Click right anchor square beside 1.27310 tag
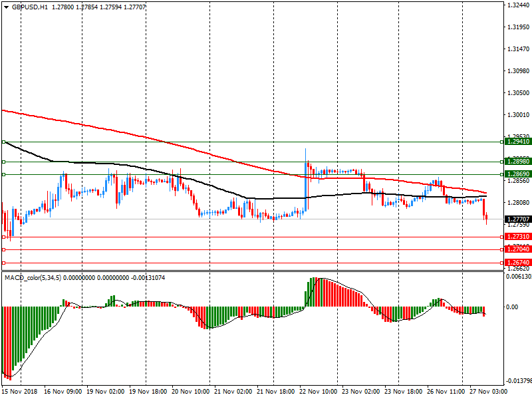Image resolution: width=532 pixels, height=399 pixels. (x=501, y=237)
